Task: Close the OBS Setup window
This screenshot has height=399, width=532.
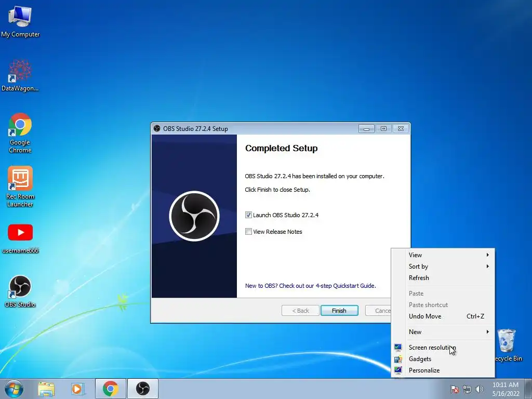Action: 401,129
